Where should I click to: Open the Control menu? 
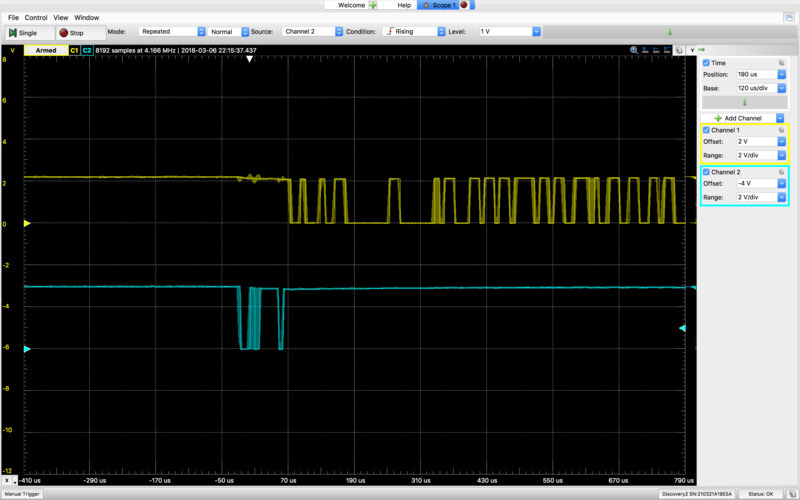click(36, 17)
